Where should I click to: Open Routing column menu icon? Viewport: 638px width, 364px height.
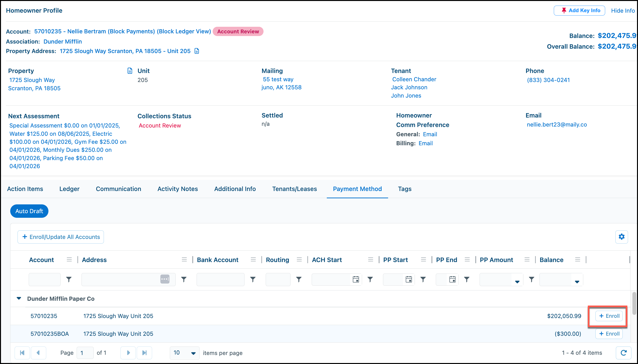(x=299, y=260)
